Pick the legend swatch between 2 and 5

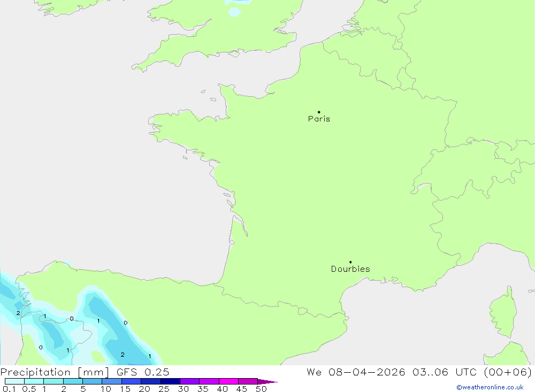tap(73, 381)
